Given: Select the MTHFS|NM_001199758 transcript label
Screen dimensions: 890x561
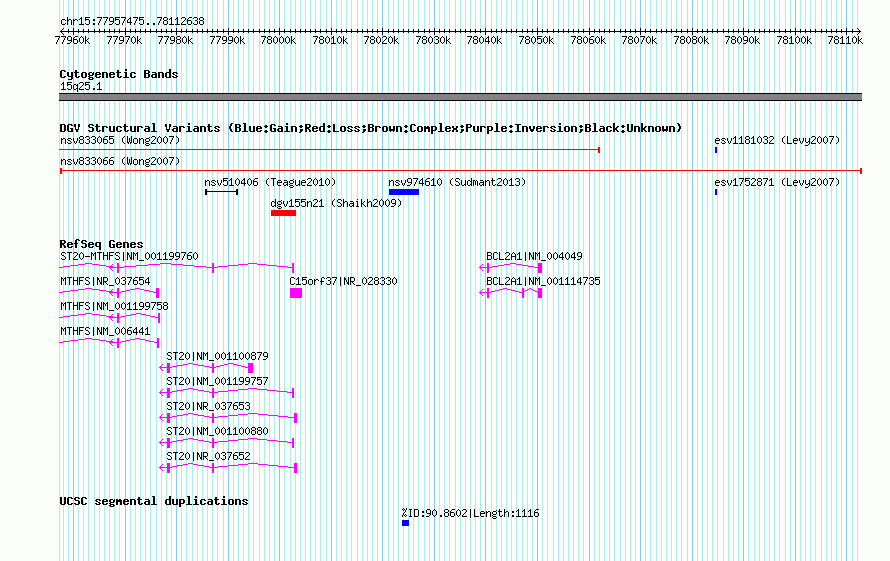Looking at the screenshot, I should 114,306.
